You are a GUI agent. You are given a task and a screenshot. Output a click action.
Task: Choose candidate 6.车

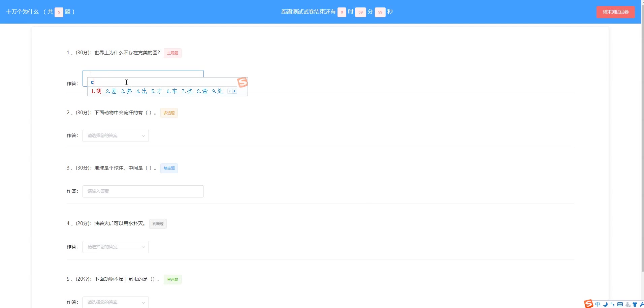pos(172,91)
